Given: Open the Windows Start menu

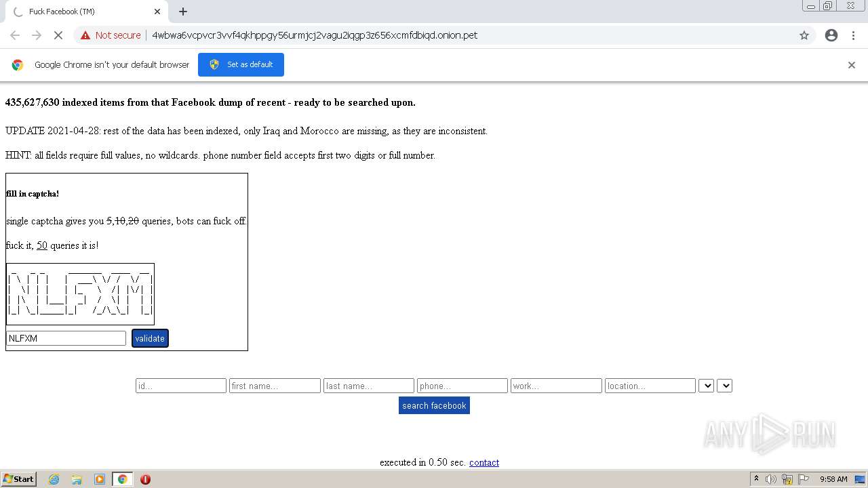Looking at the screenshot, I should 19,479.
